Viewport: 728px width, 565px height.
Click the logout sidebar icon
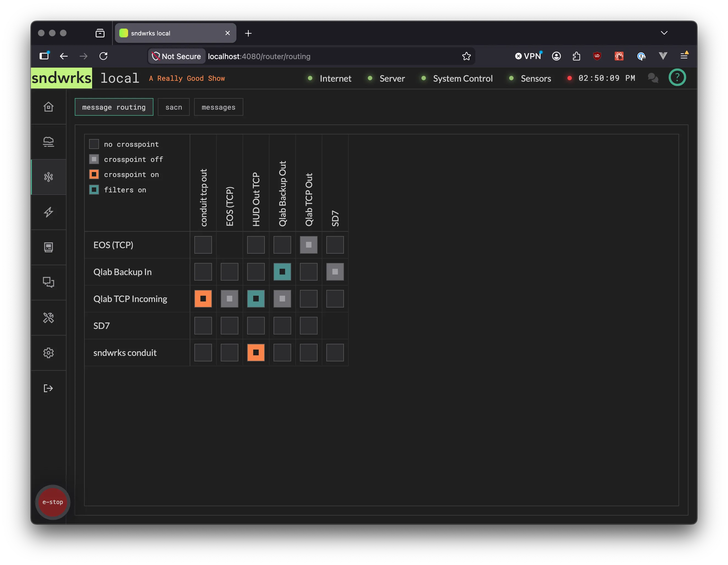(x=49, y=388)
